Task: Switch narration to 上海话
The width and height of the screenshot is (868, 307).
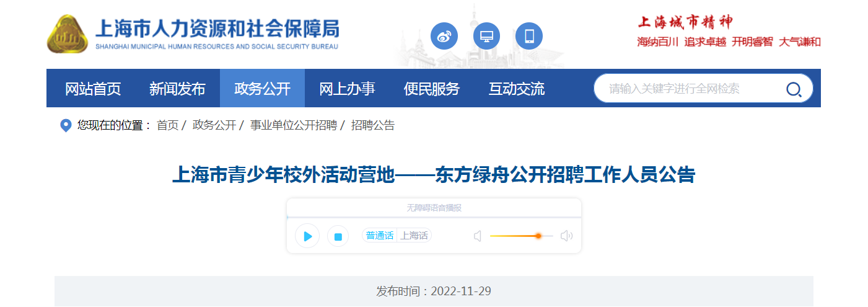Action: click(414, 236)
